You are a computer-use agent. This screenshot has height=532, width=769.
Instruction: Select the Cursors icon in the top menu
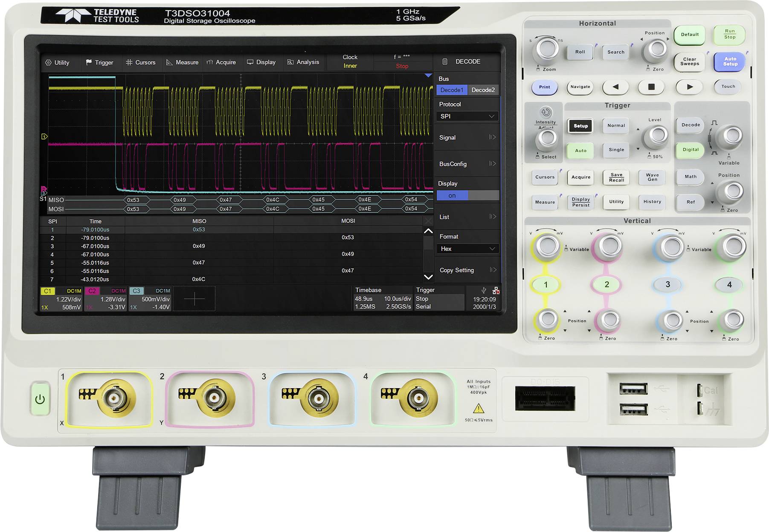click(x=130, y=62)
